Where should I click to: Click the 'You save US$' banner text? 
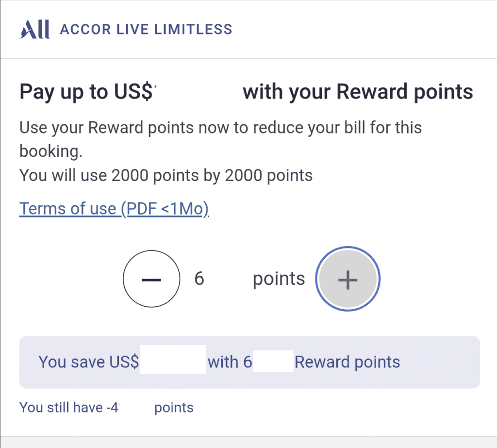click(x=89, y=362)
